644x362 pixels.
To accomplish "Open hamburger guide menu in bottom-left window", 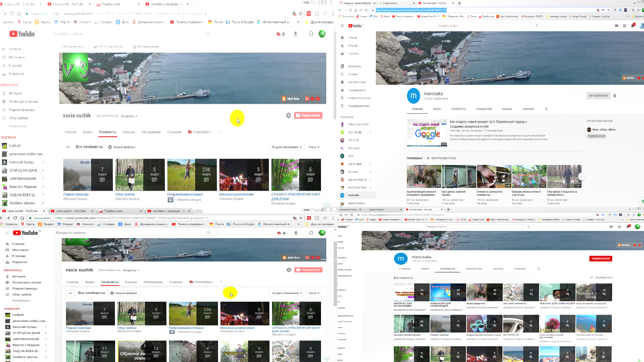I will 7,233.
